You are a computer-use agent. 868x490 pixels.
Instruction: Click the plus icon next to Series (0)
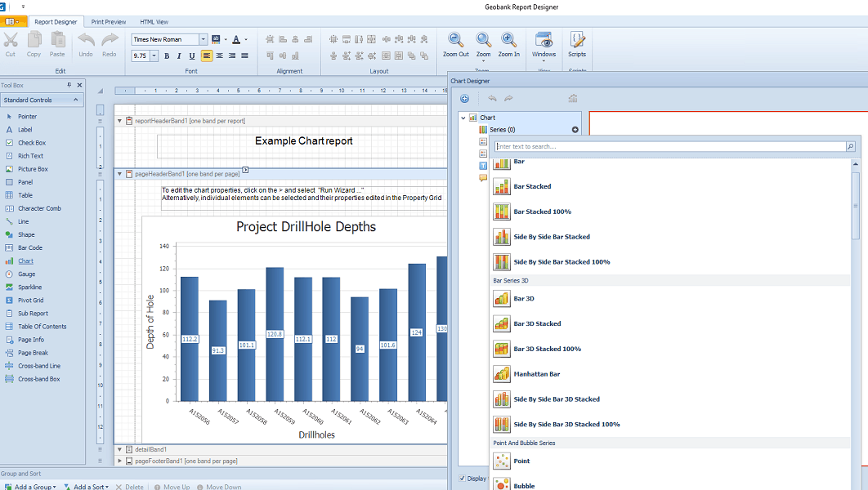coord(575,130)
